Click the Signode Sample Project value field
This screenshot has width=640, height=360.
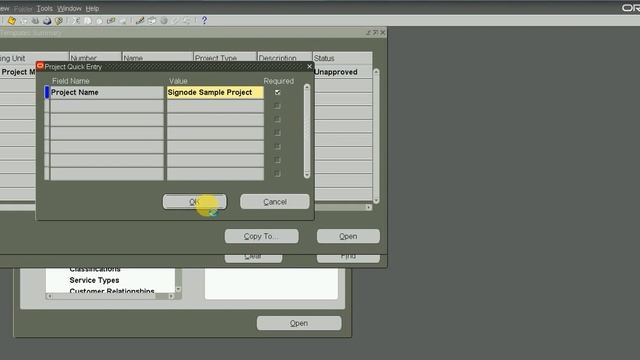click(x=215, y=92)
